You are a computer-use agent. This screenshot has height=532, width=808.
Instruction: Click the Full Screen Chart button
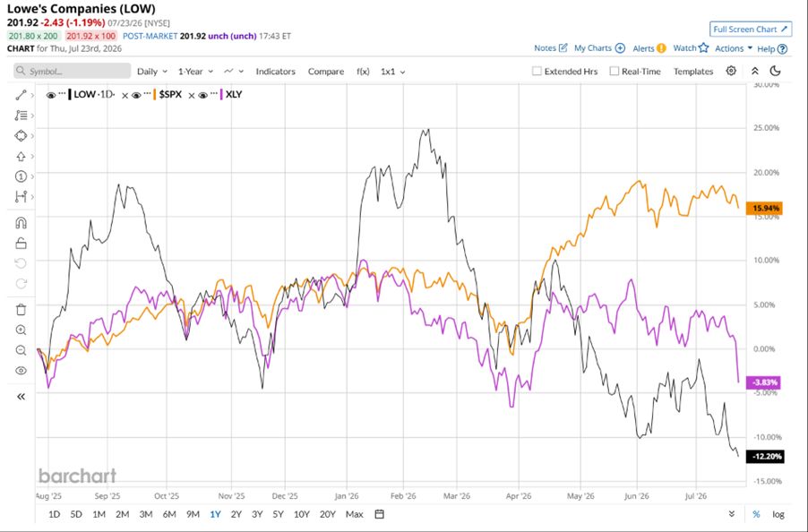(x=751, y=30)
